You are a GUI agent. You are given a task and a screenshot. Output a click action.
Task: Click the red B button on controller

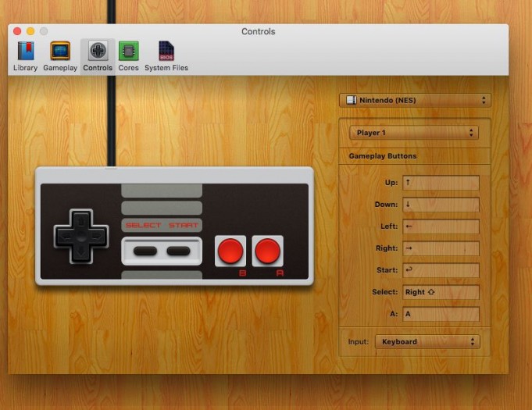(x=230, y=251)
